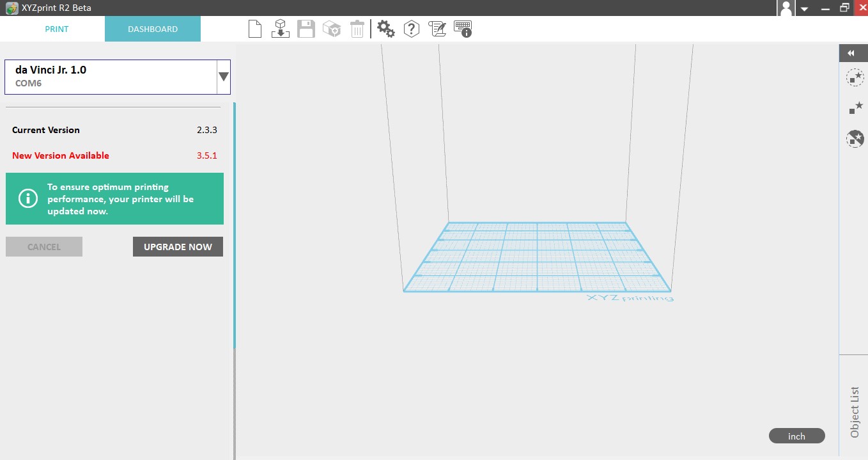Viewport: 868px width, 460px height.
Task: Click the blue print bed grid
Action: click(x=537, y=257)
